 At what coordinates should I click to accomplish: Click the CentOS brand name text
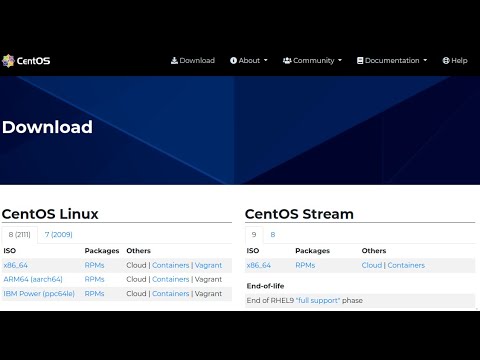pyautogui.click(x=33, y=61)
